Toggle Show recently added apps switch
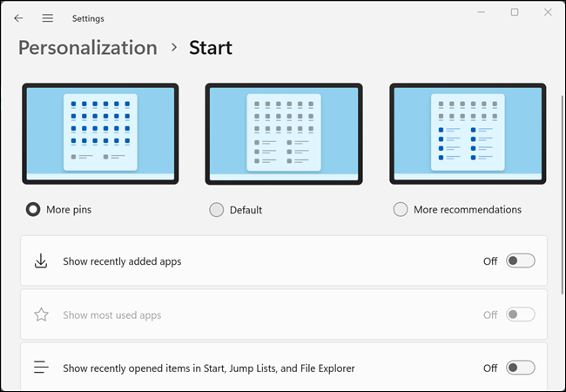Screen dimensions: 566x392 tap(520, 260)
